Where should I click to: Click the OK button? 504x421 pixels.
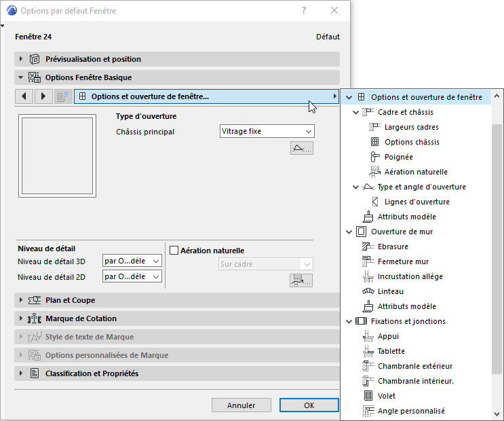[x=309, y=405]
